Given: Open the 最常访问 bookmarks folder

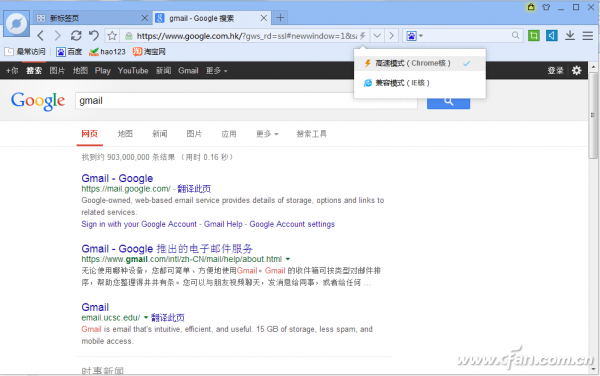Looking at the screenshot, I should coord(25,52).
